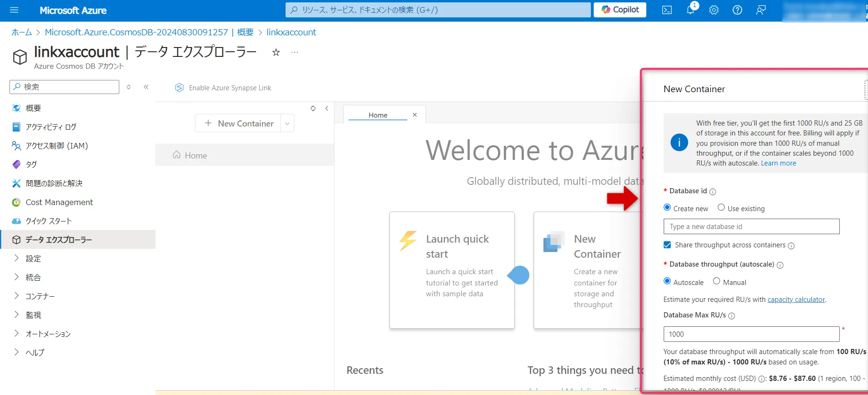Go to ホーム breadcrumb

(22, 32)
